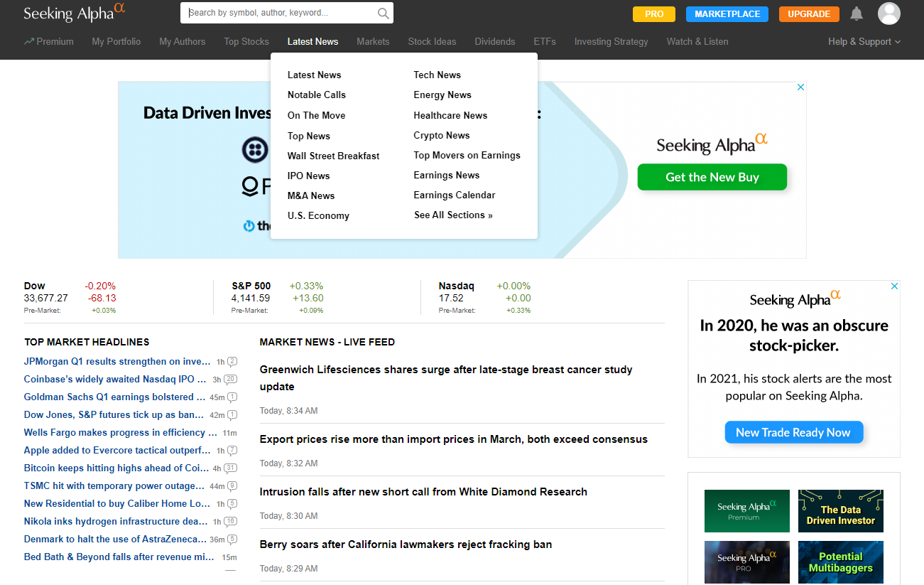
Task: Close the sidebar stock-picker ad
Action: click(895, 286)
